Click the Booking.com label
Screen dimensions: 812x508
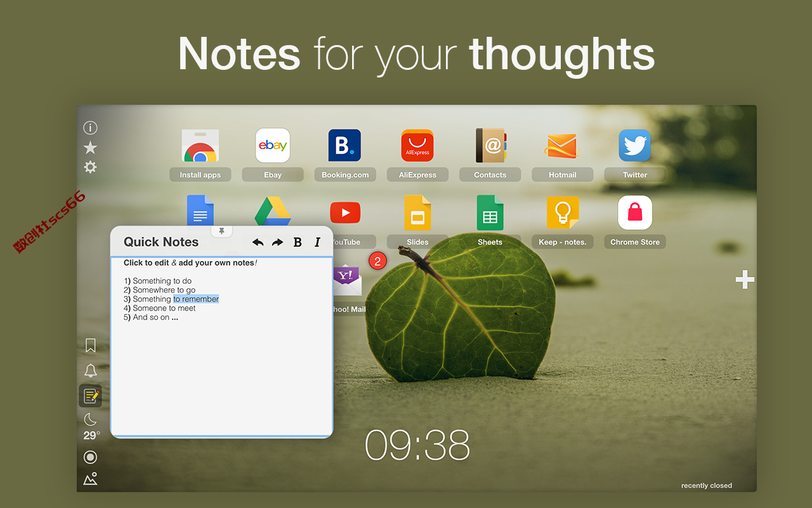(x=345, y=175)
